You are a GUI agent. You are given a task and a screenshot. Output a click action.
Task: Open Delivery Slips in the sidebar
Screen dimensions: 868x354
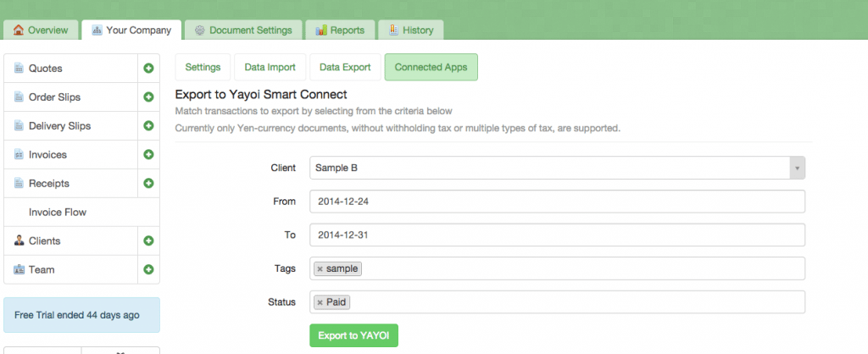point(71,126)
